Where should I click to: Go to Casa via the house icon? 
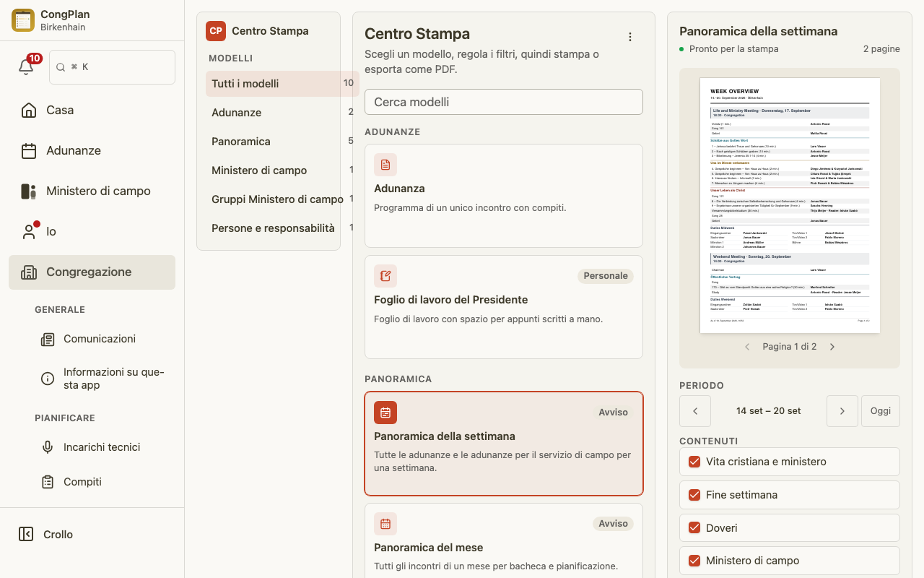click(x=29, y=110)
